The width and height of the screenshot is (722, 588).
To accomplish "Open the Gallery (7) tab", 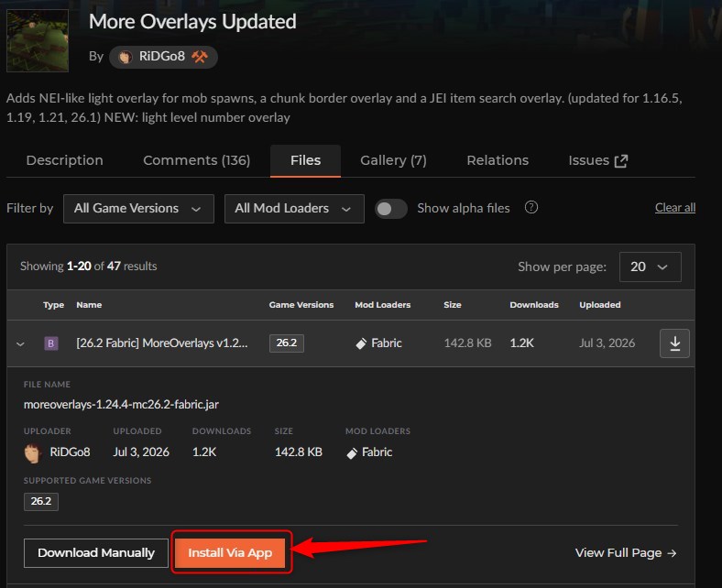I will [x=393, y=160].
